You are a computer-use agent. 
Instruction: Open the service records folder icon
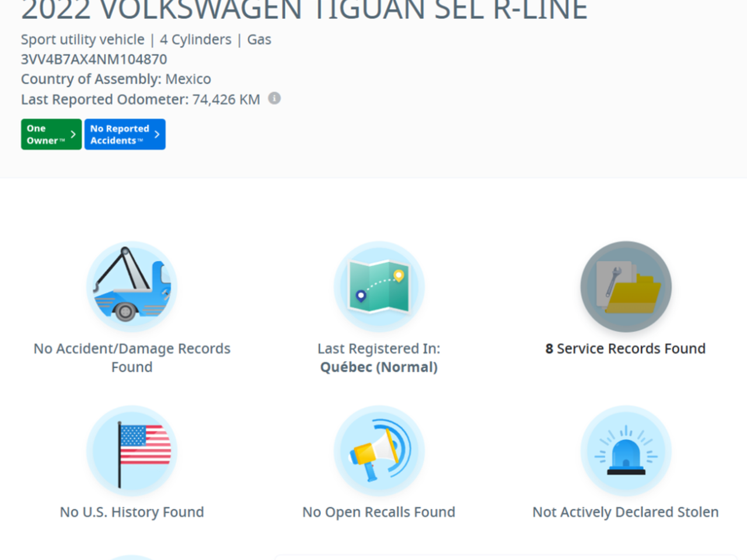point(626,287)
